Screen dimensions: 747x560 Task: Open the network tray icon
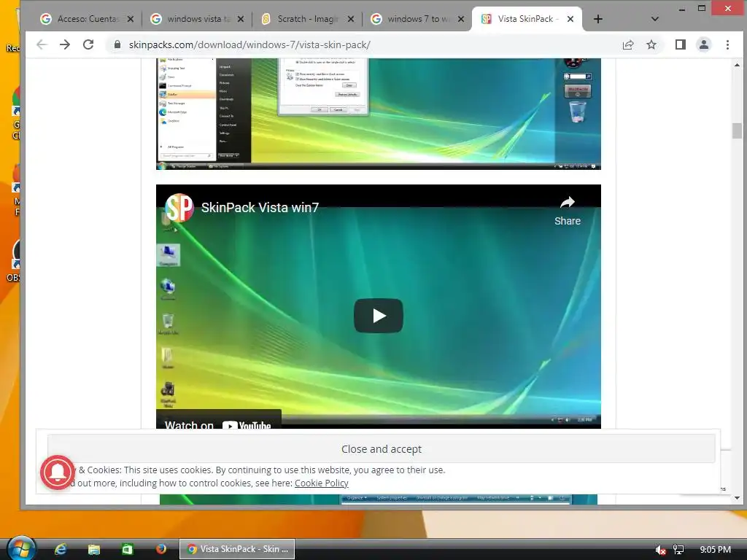tap(678, 550)
